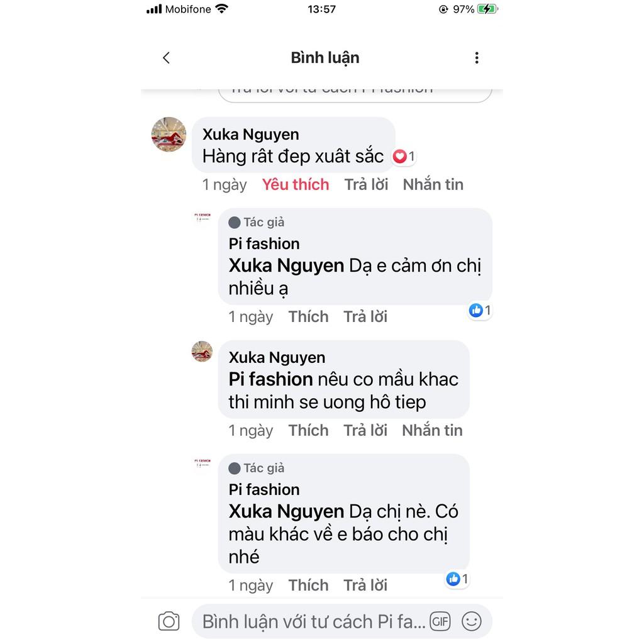Toggle 'Yêu thích' on Xuka's first comment
The width and height of the screenshot is (644, 644).
click(x=296, y=184)
